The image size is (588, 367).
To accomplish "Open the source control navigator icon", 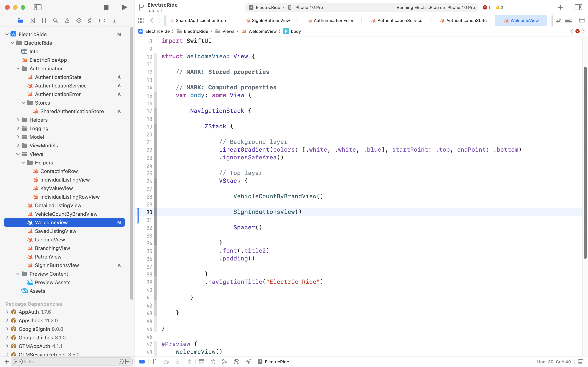I will pos(32,20).
